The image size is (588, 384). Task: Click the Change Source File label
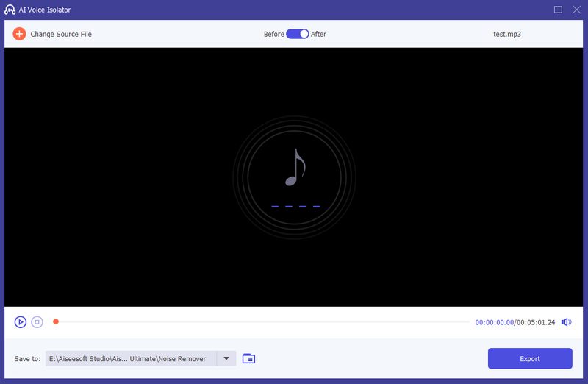tap(61, 34)
